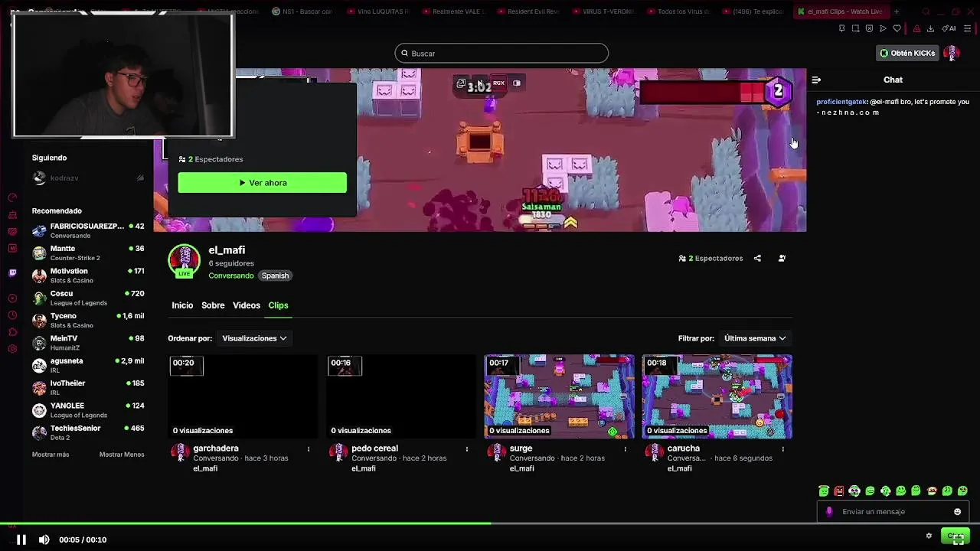The width and height of the screenshot is (980, 551).
Task: Click the heart bookmark icon in the toolbar
Action: point(897,28)
